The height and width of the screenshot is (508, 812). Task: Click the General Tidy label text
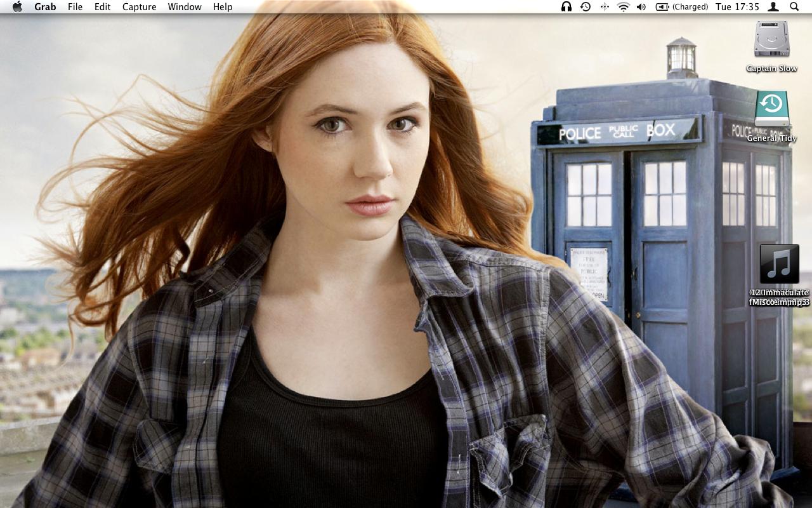pyautogui.click(x=772, y=138)
